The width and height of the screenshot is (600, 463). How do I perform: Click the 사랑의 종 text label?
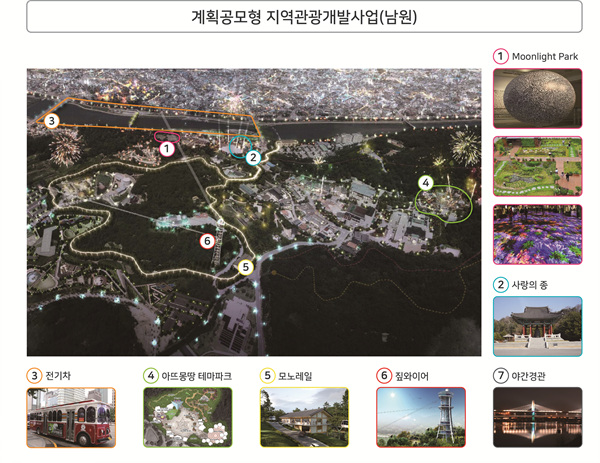[539, 284]
